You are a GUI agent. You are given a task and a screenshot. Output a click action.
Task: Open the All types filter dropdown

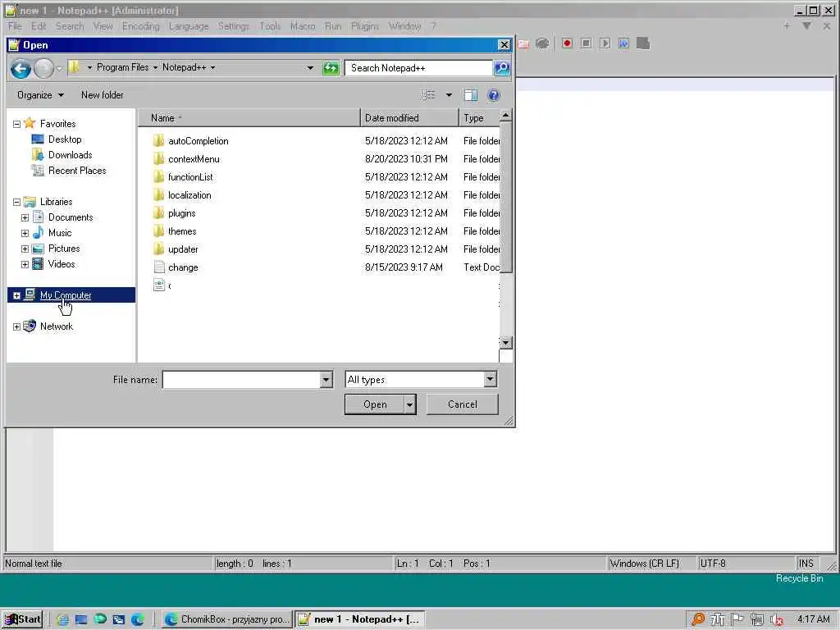coord(491,379)
